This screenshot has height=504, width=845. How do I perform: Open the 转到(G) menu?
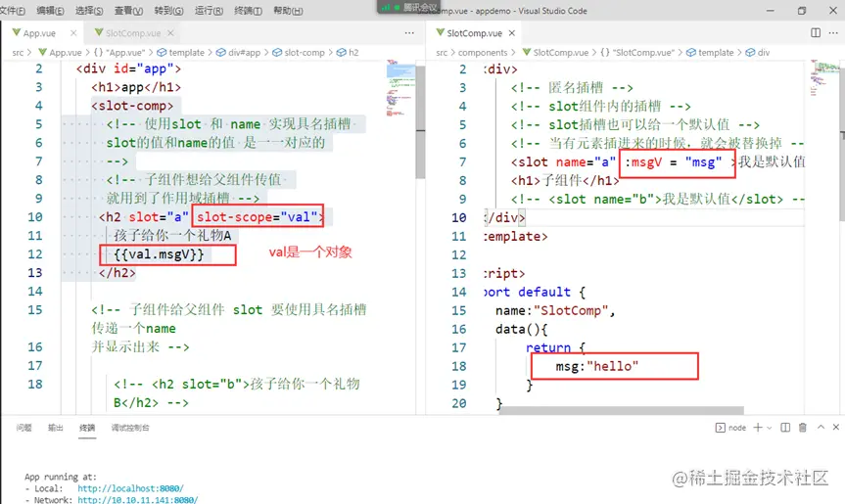click(168, 11)
